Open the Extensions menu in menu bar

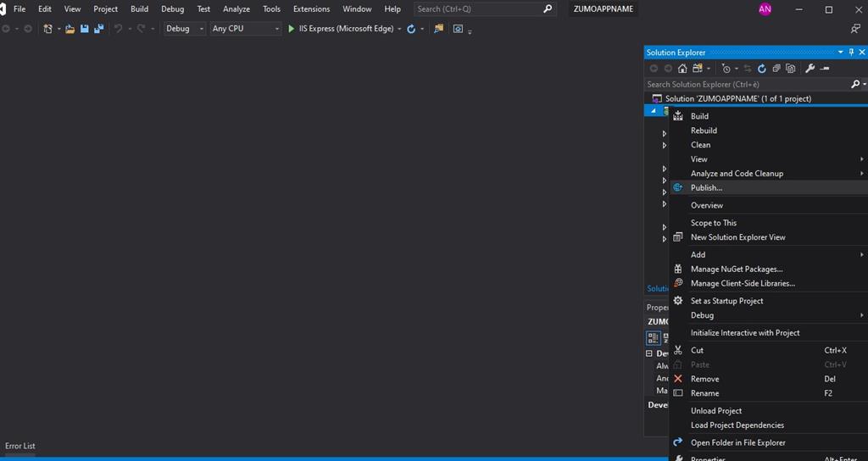(311, 9)
